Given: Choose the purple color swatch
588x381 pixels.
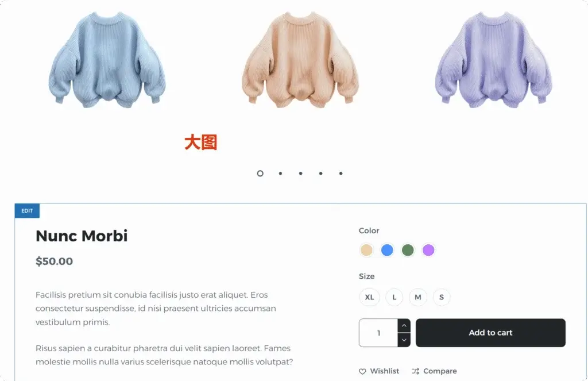Looking at the screenshot, I should click(428, 250).
